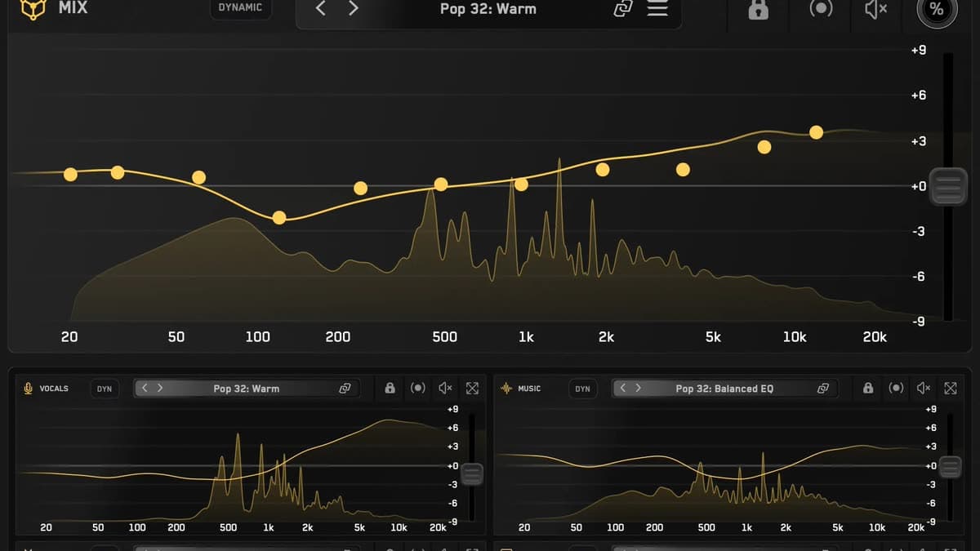Click link icon in VOCALS preset bar
Image resolution: width=980 pixels, height=551 pixels.
[x=345, y=389]
